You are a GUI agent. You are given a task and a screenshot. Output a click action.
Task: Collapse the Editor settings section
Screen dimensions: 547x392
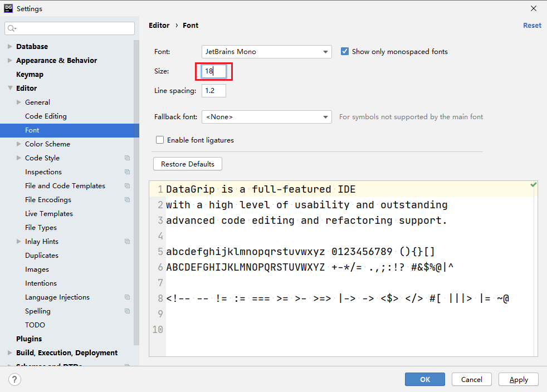click(10, 88)
